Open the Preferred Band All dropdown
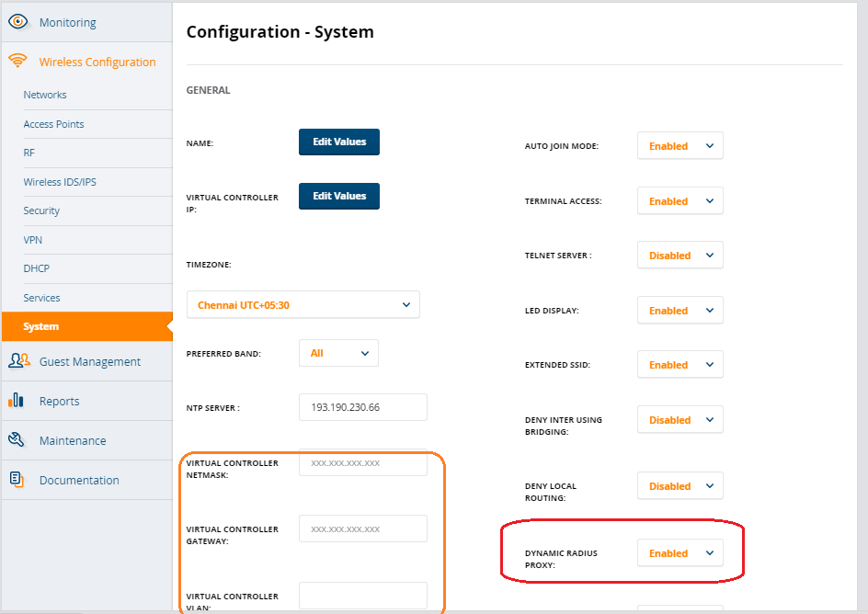Viewport: 868px width, 614px height. pyautogui.click(x=338, y=353)
